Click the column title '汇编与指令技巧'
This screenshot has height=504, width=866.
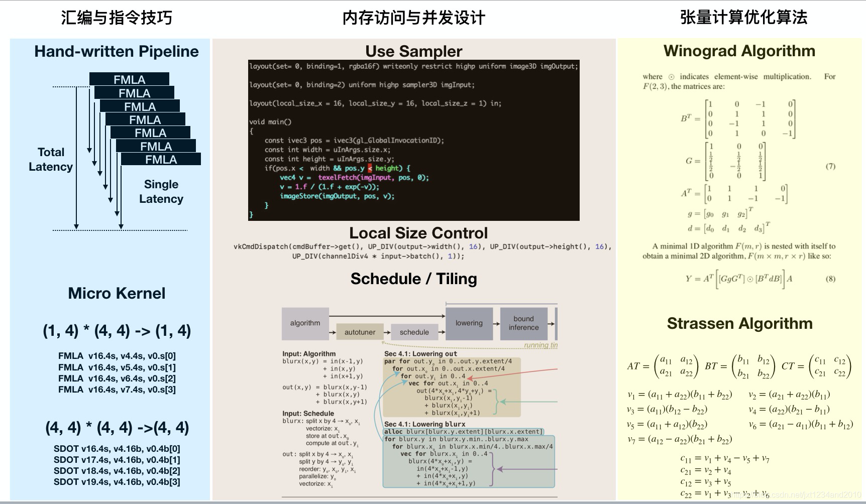pyautogui.click(x=117, y=18)
